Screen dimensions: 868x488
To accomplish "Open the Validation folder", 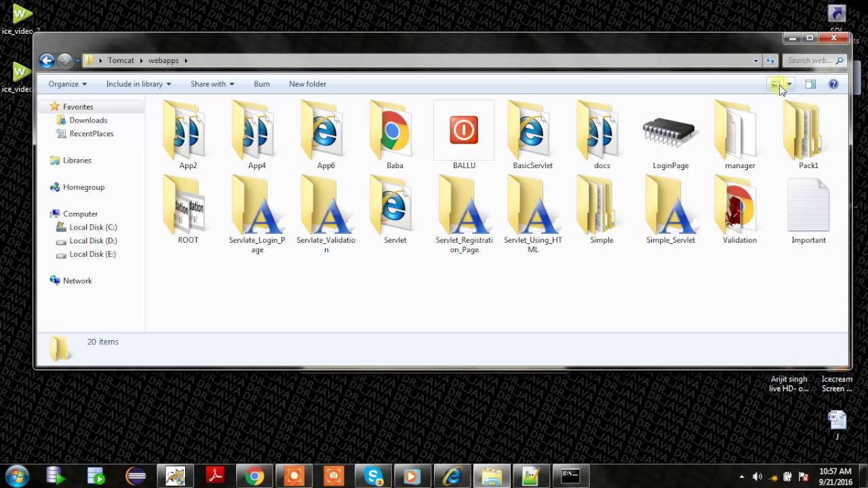I will [740, 210].
